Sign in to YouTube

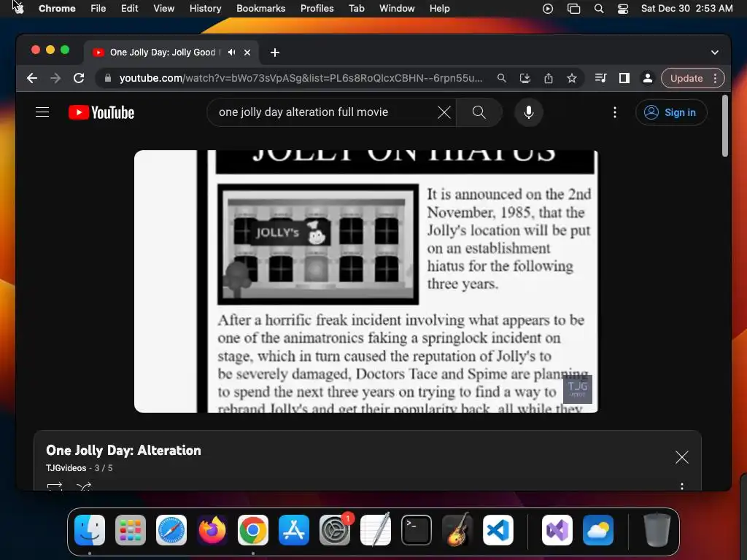pyautogui.click(x=671, y=112)
